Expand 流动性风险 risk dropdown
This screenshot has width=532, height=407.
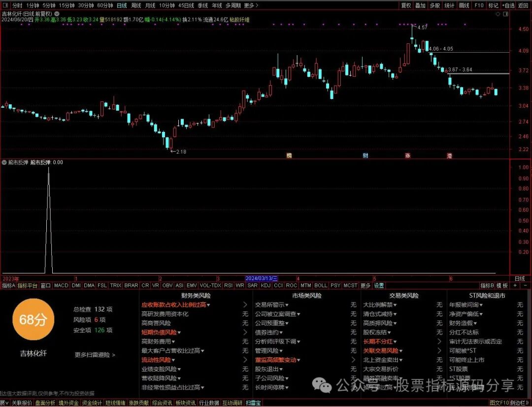(173, 360)
